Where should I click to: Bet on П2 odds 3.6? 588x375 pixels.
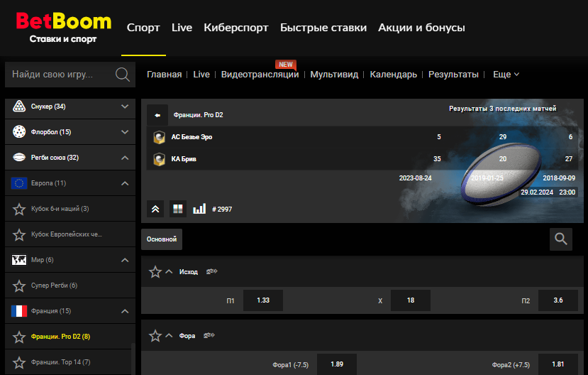pyautogui.click(x=558, y=300)
